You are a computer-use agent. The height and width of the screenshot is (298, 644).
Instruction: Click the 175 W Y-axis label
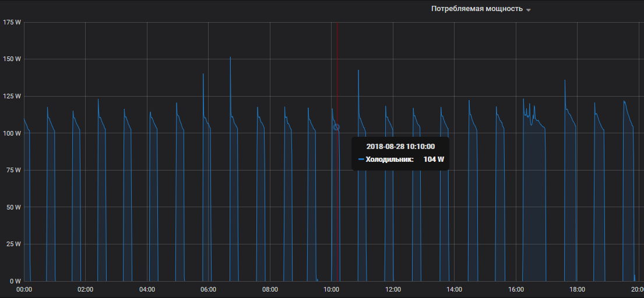point(12,22)
